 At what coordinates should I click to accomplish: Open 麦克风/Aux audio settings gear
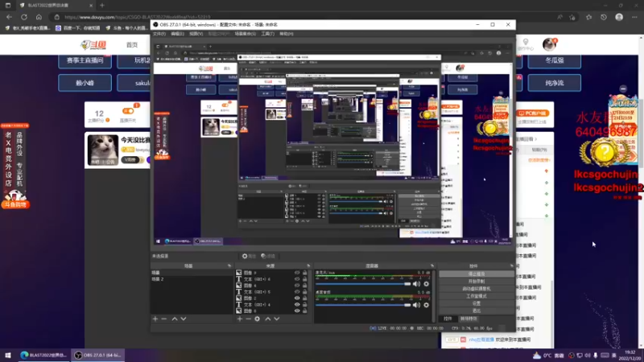tap(427, 284)
